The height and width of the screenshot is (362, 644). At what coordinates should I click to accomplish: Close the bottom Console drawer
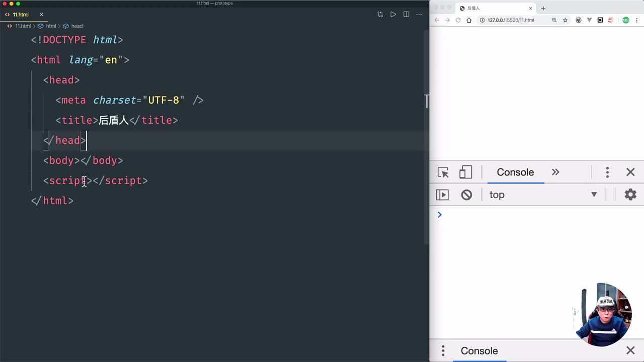(x=630, y=351)
